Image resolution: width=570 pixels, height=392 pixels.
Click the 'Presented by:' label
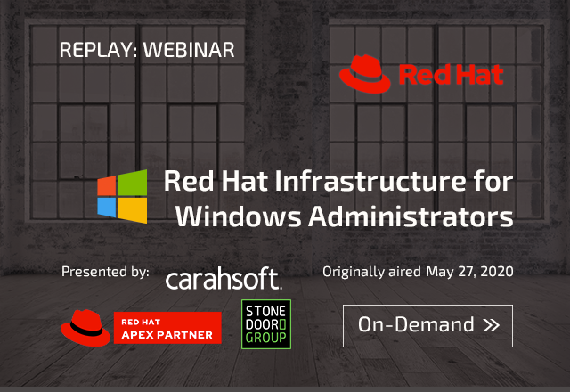(x=105, y=272)
